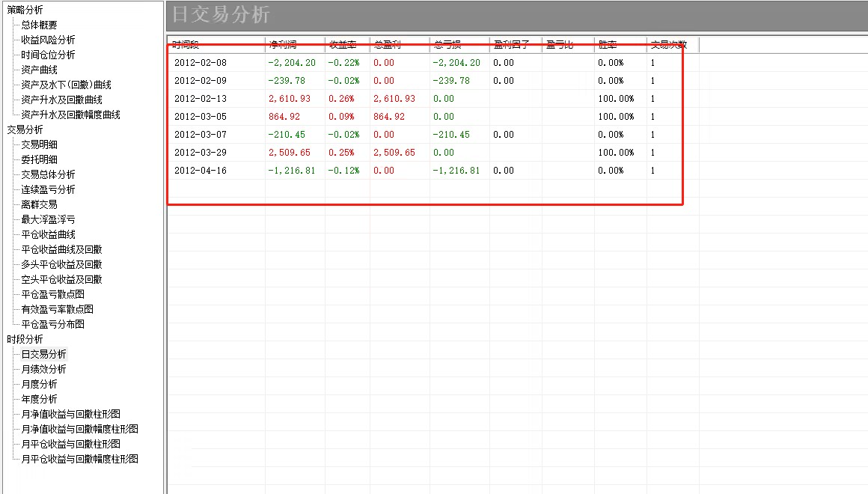Select the 2012-02-13 row
The image size is (868, 494).
click(200, 99)
